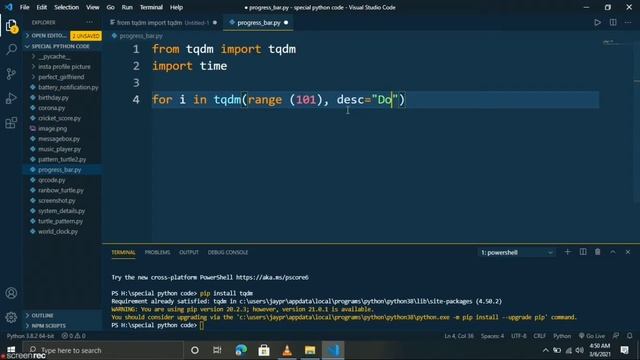
Task: Launch Microsoft Edge from taskbar
Action: click(x=241, y=350)
